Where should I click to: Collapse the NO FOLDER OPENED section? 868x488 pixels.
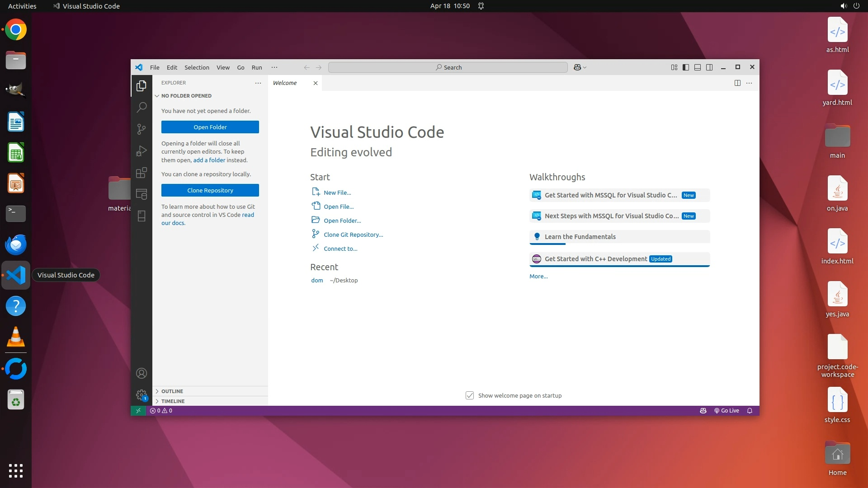point(186,96)
